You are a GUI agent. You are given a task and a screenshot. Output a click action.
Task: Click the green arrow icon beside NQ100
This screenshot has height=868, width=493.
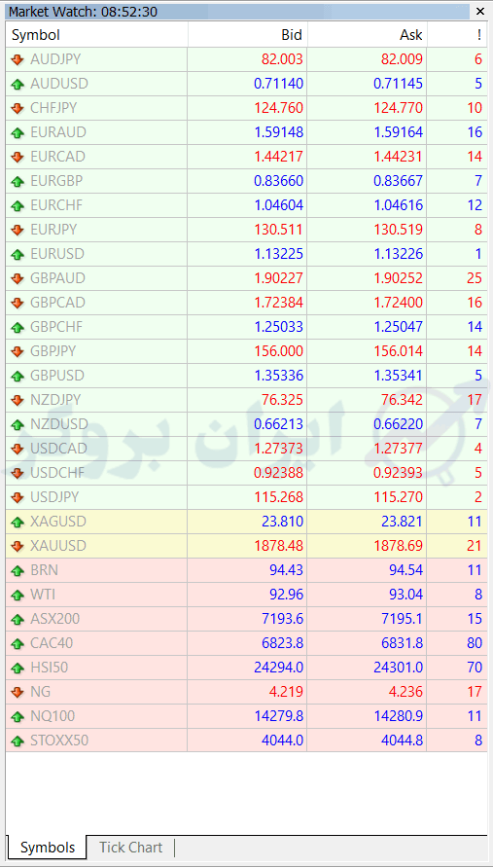click(x=18, y=716)
